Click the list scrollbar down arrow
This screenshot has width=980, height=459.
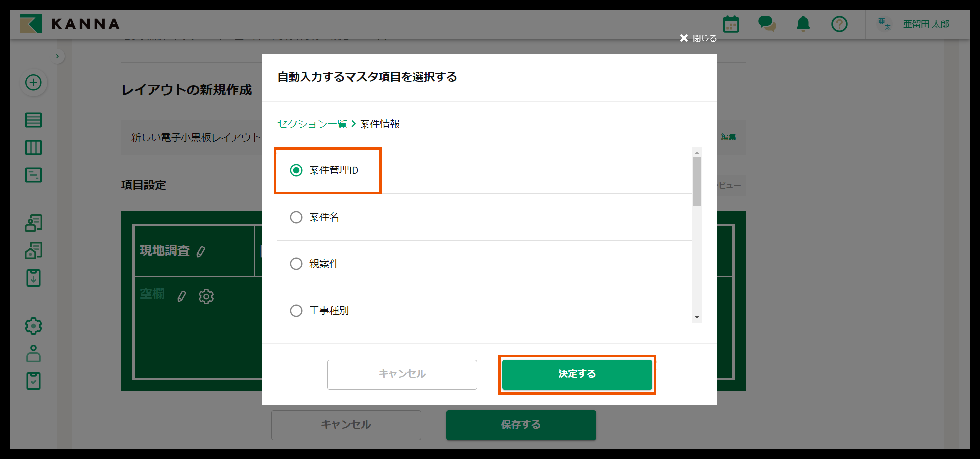click(697, 318)
